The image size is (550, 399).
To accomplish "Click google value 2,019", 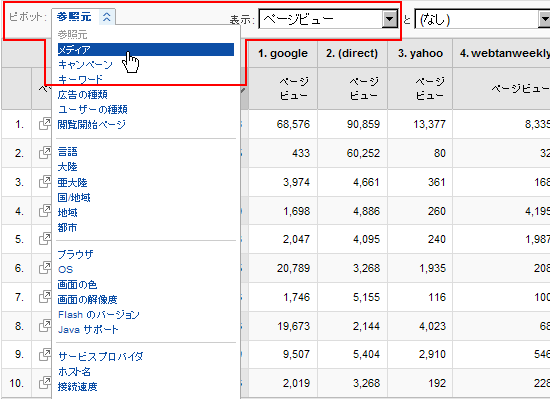I will [296, 383].
